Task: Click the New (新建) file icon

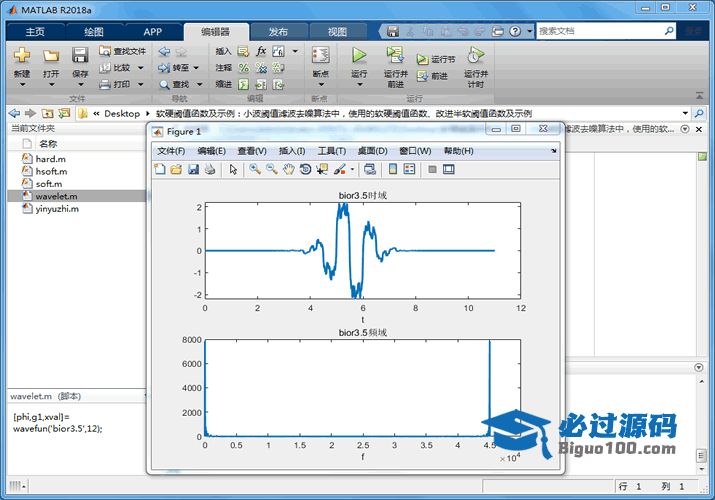Action: 22,56
